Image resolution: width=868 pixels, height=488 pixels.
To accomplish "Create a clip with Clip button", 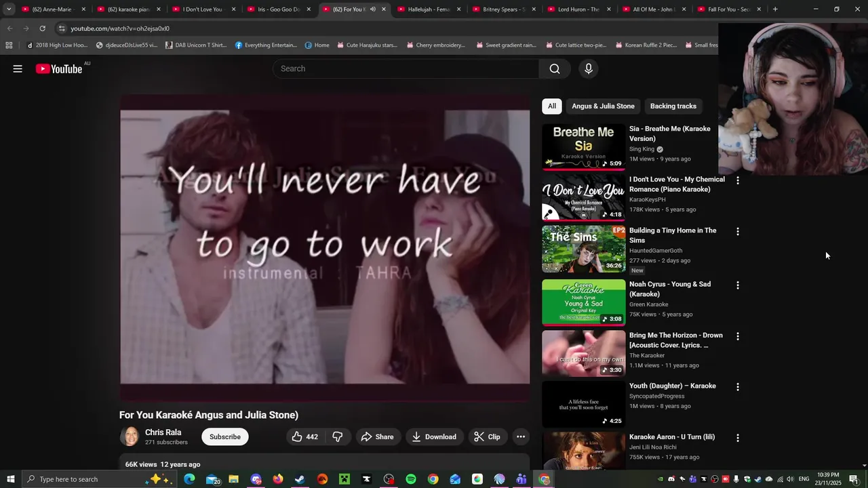I will coord(487,436).
